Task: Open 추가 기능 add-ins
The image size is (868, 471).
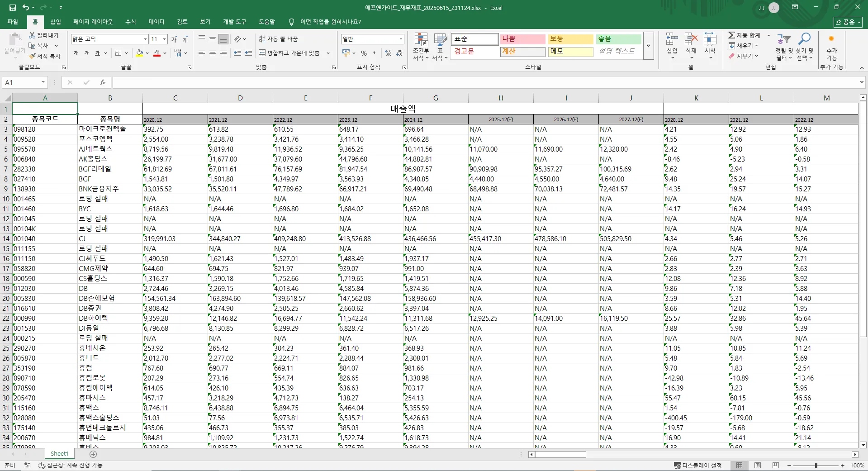Action: click(x=831, y=47)
